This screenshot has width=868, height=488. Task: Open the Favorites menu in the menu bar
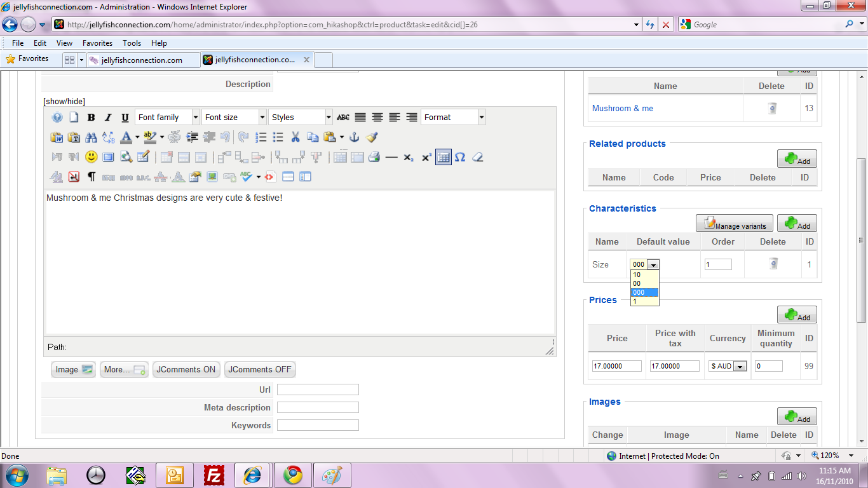point(97,43)
